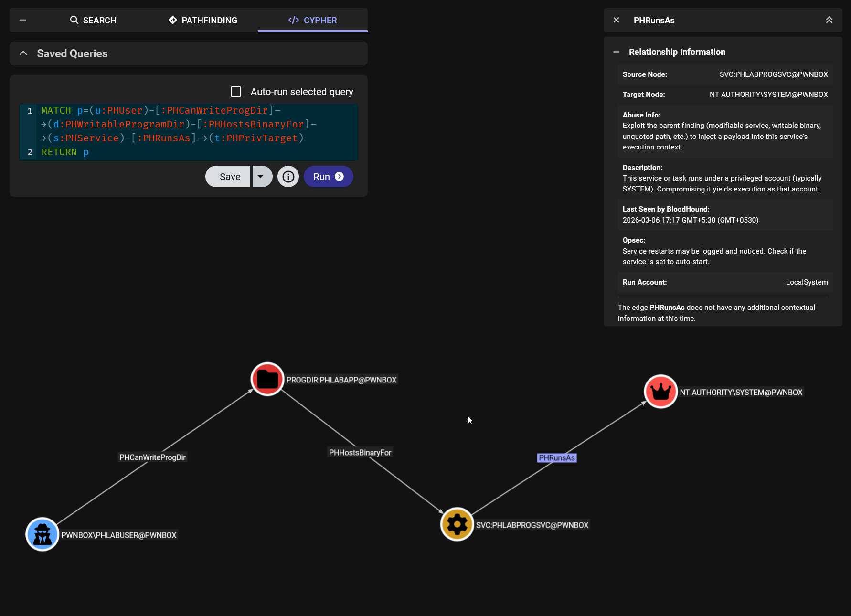Save the current Cypher query
The height and width of the screenshot is (616, 851).
coord(229,177)
